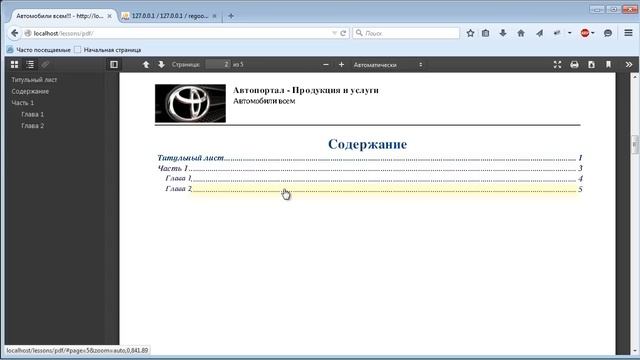Open a new browser tab
This screenshot has width=640, height=360.
click(231, 16)
